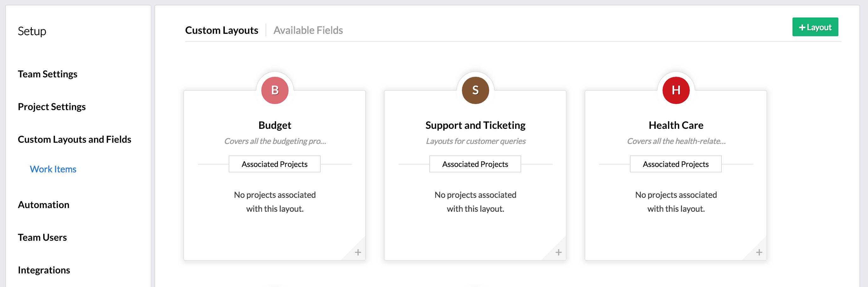Image resolution: width=868 pixels, height=287 pixels.
Task: Click Associated Projects on Support and Ticketing
Action: point(475,164)
